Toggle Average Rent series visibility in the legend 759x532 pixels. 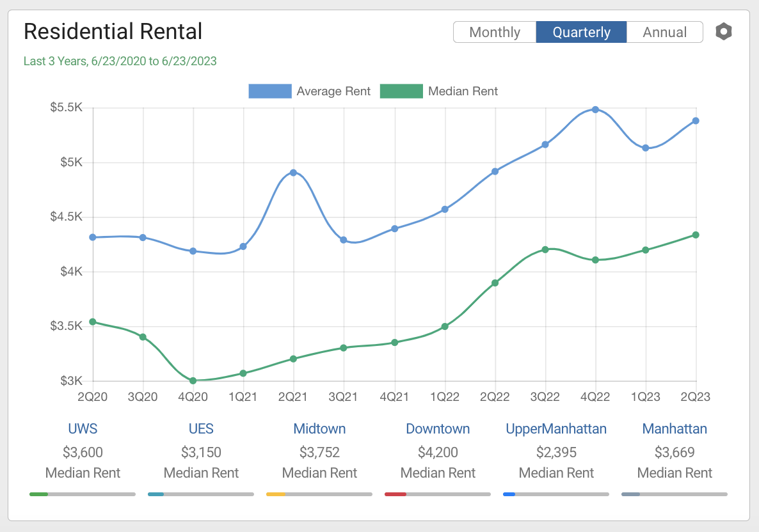(270, 91)
